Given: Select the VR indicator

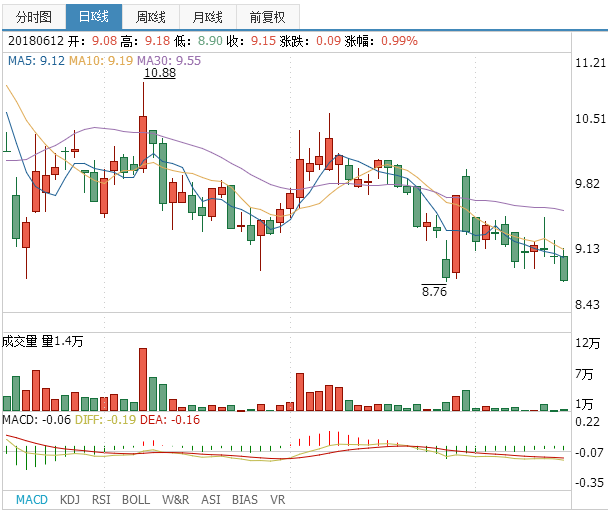Looking at the screenshot, I should [277, 500].
